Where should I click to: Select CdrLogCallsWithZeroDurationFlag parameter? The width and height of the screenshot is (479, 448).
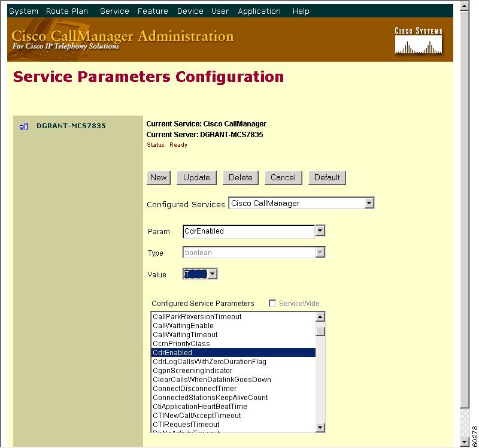[233, 362]
